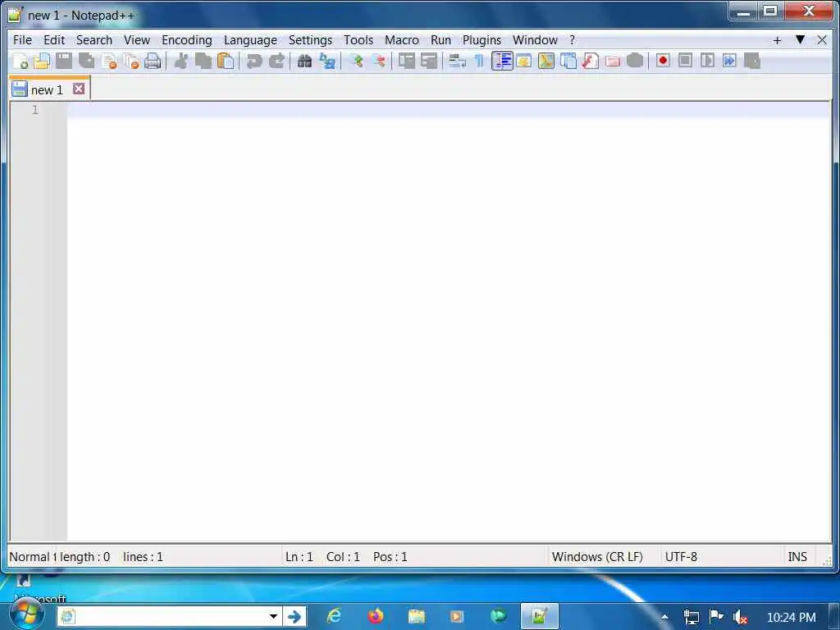
Task: Click the Save floppy disk toolbar icon
Action: coord(64,61)
